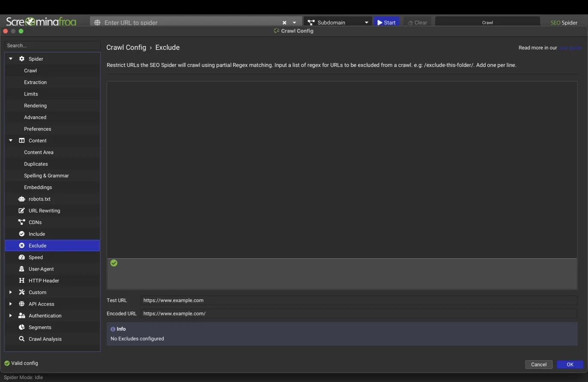
Task: Expand the API Access tree section
Action: click(x=11, y=304)
